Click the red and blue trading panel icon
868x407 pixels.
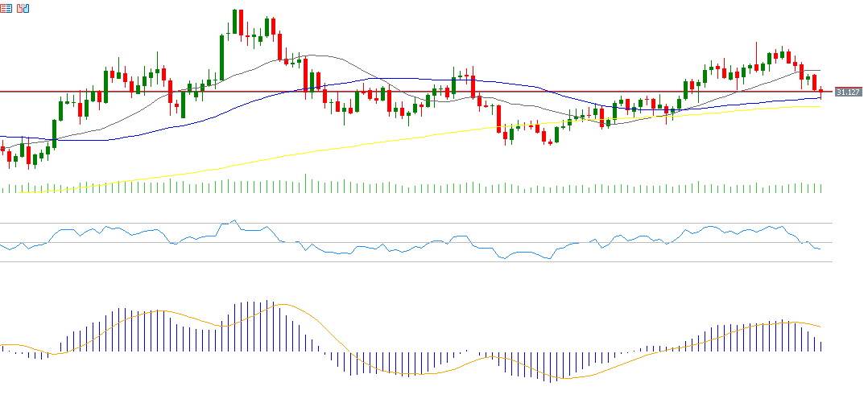23,8
